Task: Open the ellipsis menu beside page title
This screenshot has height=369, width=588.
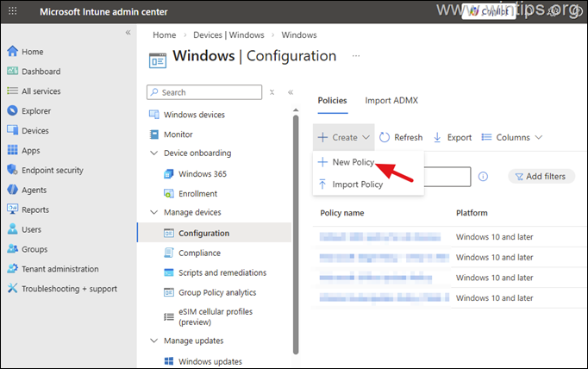Action: click(x=356, y=56)
